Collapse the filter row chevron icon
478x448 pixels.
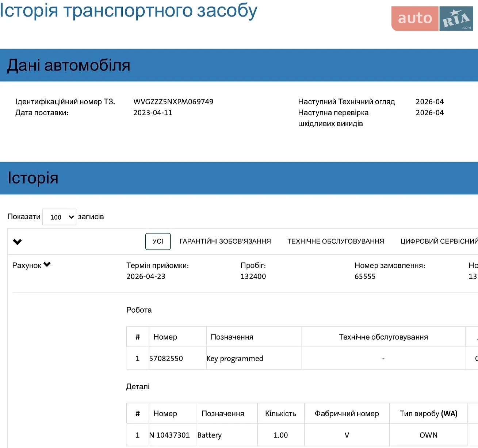[x=17, y=242]
